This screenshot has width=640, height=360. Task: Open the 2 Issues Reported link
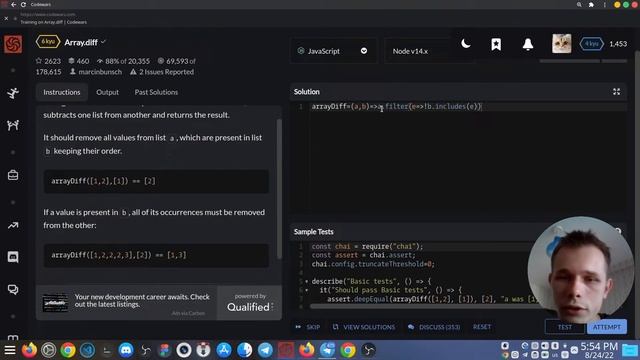coord(162,72)
